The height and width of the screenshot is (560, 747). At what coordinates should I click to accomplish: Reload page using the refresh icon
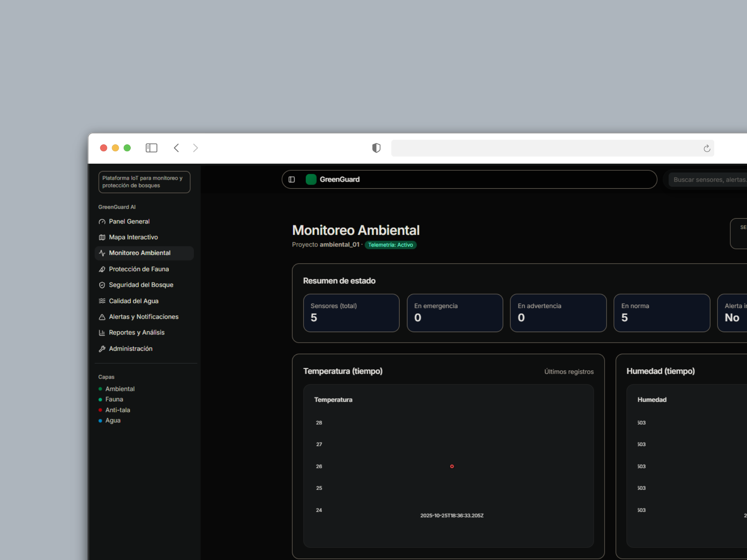(x=707, y=148)
